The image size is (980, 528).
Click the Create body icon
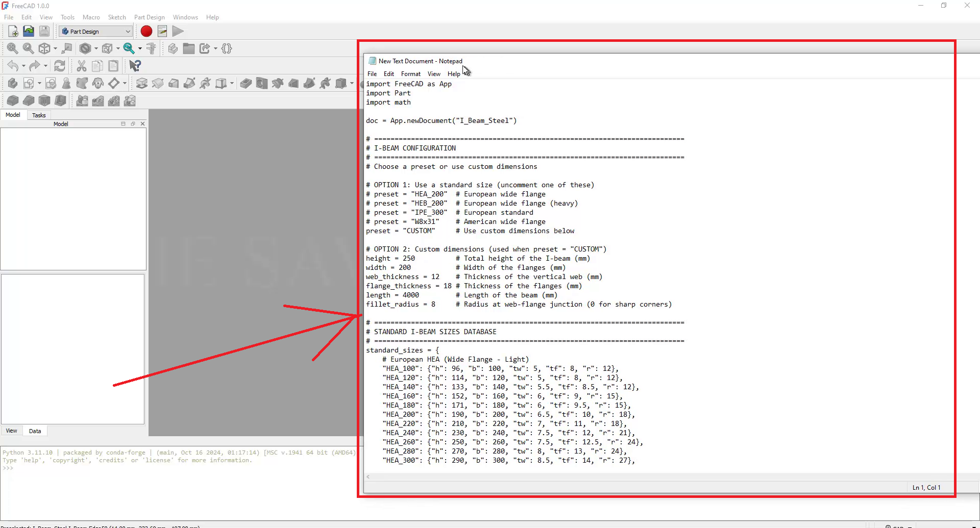(13, 83)
